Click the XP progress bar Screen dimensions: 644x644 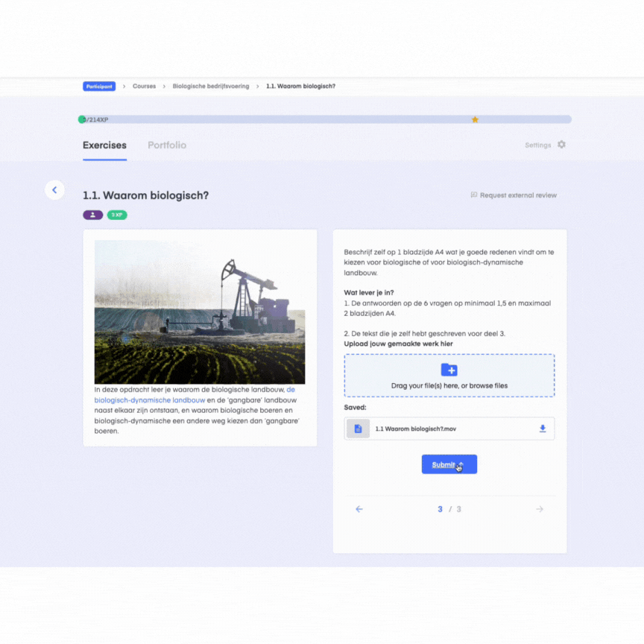tap(325, 119)
